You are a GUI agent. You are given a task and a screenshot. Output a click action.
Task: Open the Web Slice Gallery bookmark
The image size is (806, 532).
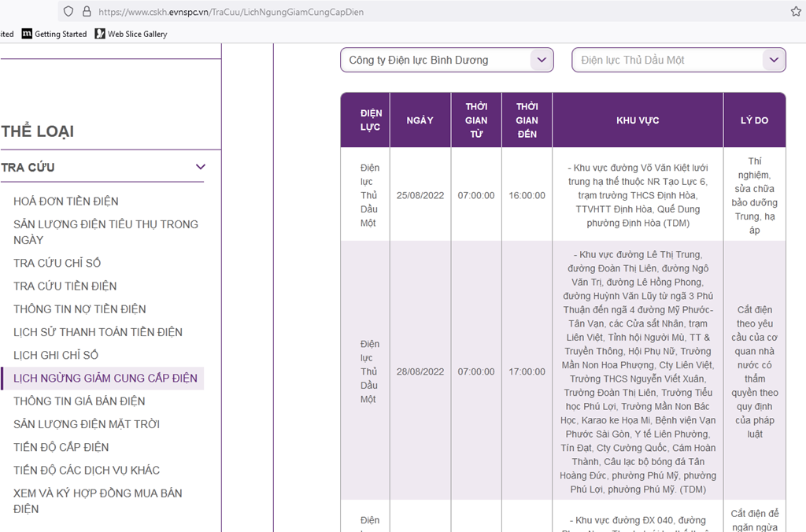[x=131, y=34]
